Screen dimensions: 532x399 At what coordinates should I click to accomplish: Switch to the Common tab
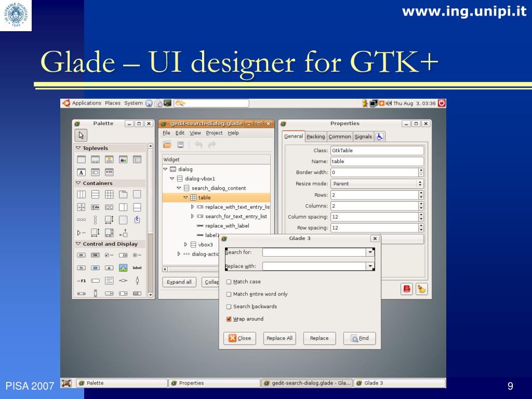[x=340, y=137]
